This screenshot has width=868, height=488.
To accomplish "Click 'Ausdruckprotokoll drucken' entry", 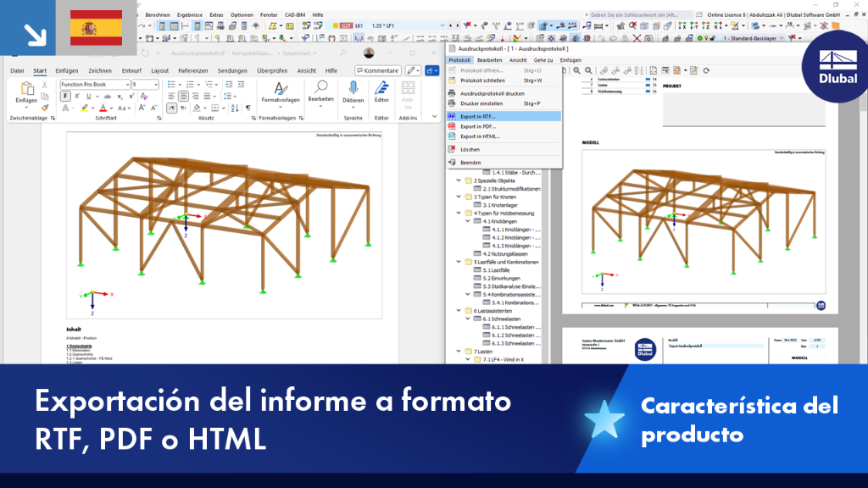I will click(x=504, y=93).
